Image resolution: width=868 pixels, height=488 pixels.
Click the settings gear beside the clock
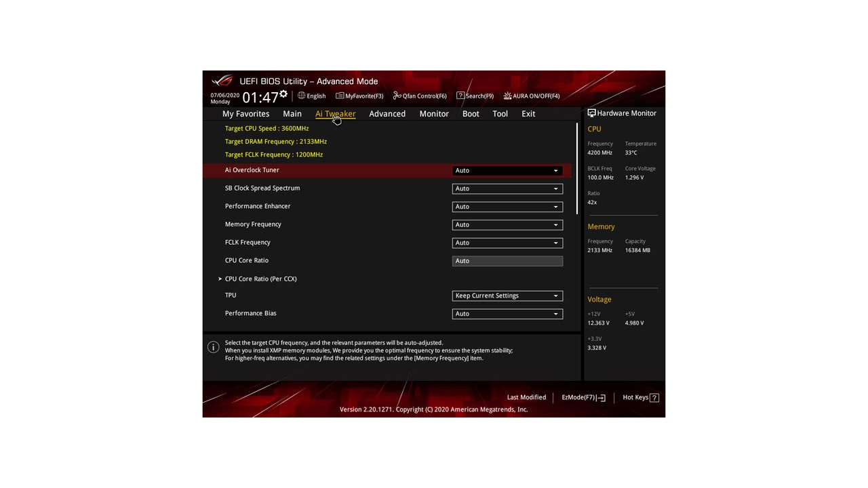click(x=283, y=94)
